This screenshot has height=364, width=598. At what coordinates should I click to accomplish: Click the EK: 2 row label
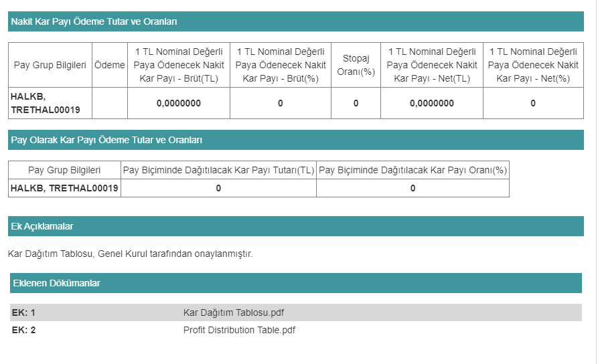23,330
